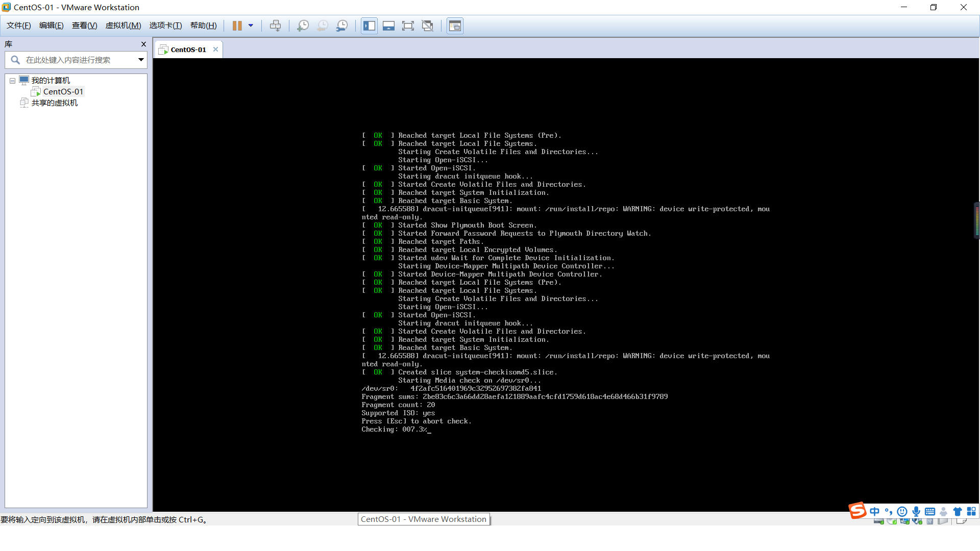Click the snapshot/screenshot icon in toolbar
Image resolution: width=980 pixels, height=551 pixels.
coord(302,26)
